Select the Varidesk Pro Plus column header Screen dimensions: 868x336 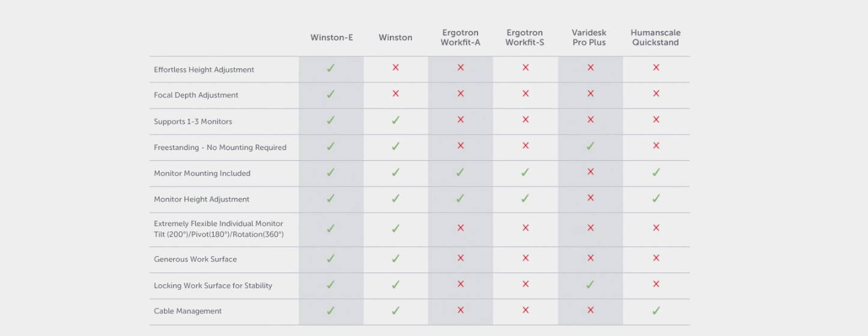(589, 37)
